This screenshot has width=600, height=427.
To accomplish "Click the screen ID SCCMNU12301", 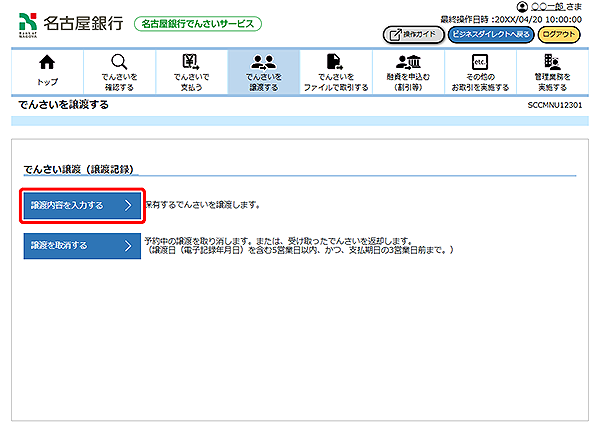I will click(x=554, y=105).
